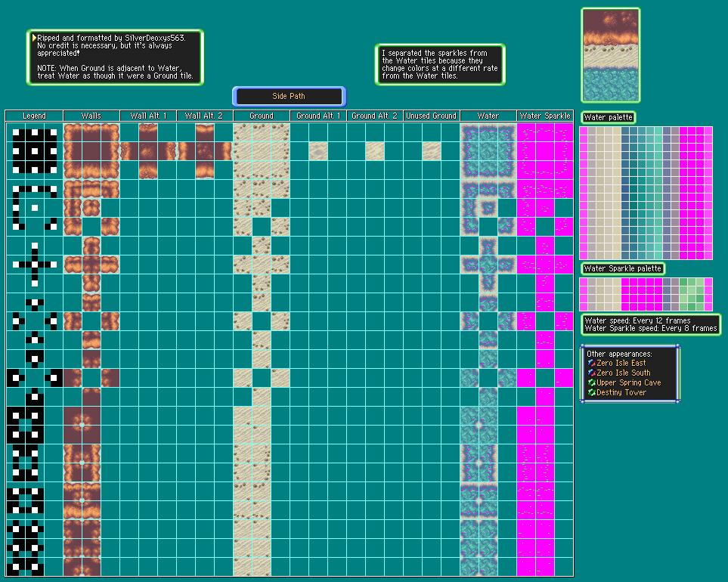Image resolution: width=728 pixels, height=582 pixels.
Task: Click the Wall Alt. 1 column header
Action: click(148, 116)
